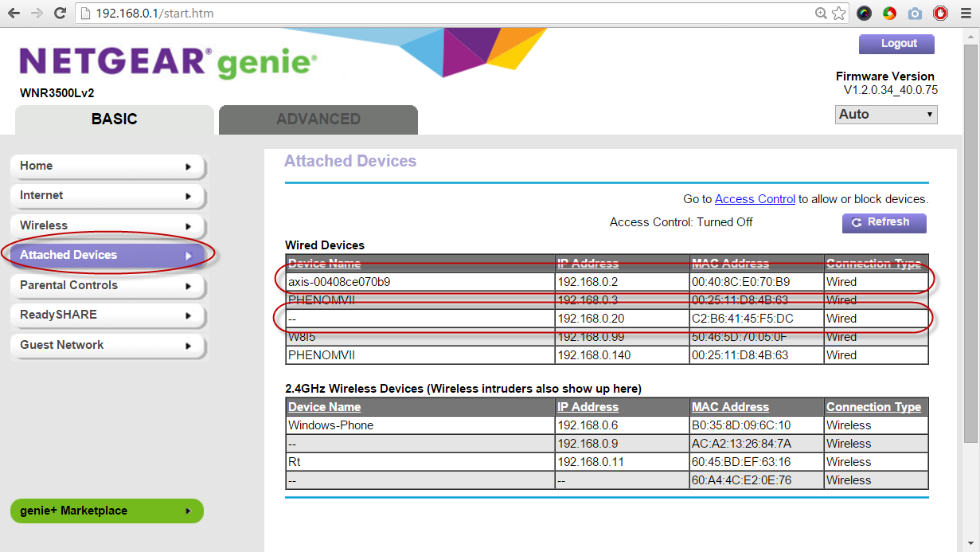Open the red stop-hand AdBlock icon
This screenshot has width=980, height=552.
[x=940, y=14]
